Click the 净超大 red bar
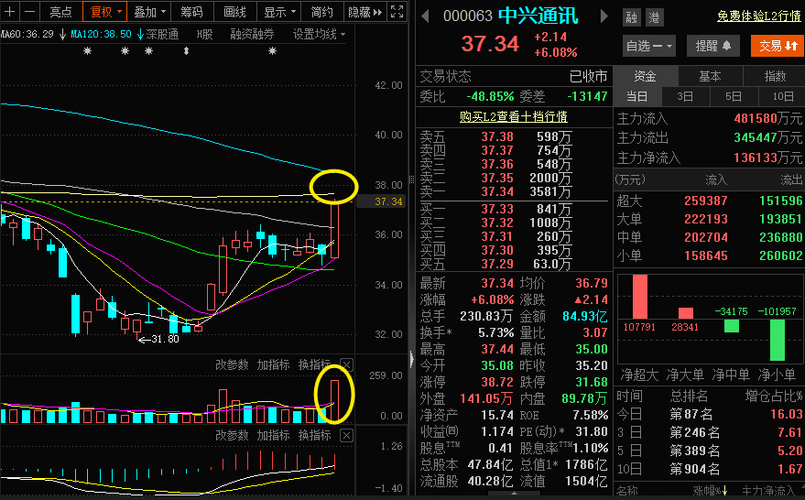The width and height of the screenshot is (805, 500). (x=640, y=297)
